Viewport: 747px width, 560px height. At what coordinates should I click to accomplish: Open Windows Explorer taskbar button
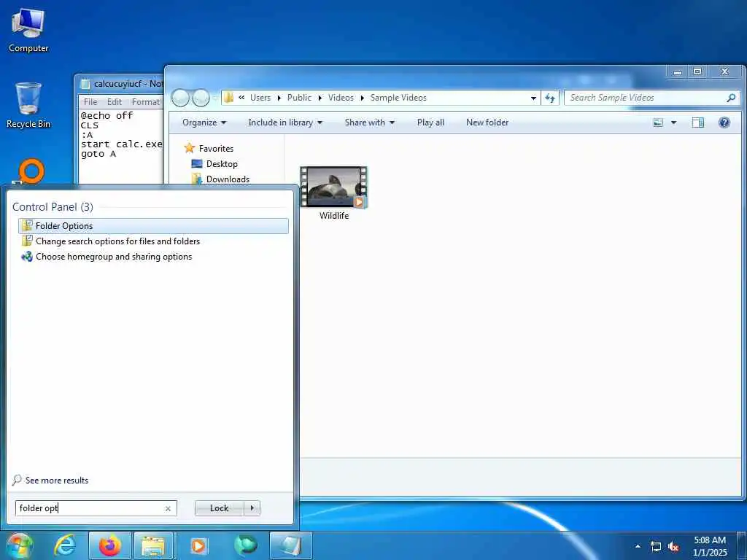pyautogui.click(x=153, y=545)
